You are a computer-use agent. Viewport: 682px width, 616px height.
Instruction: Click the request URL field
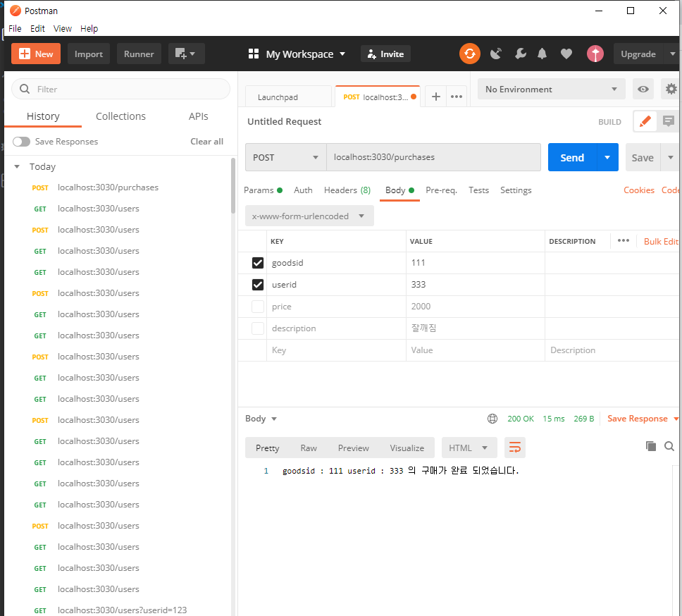[x=433, y=157]
